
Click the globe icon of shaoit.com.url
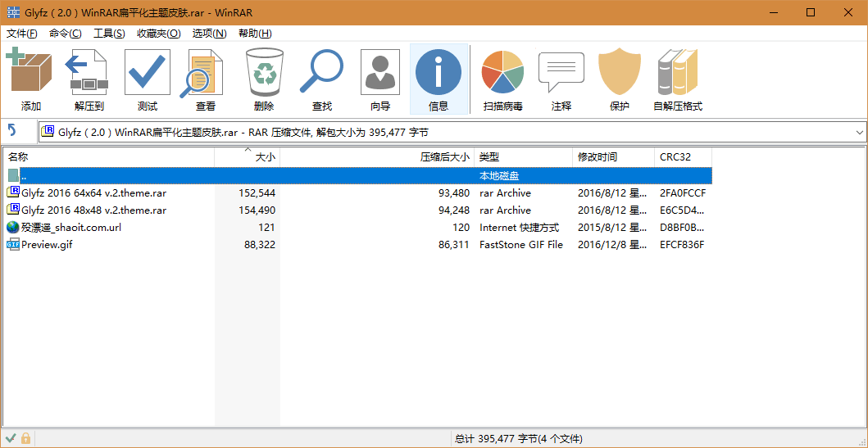(x=13, y=228)
